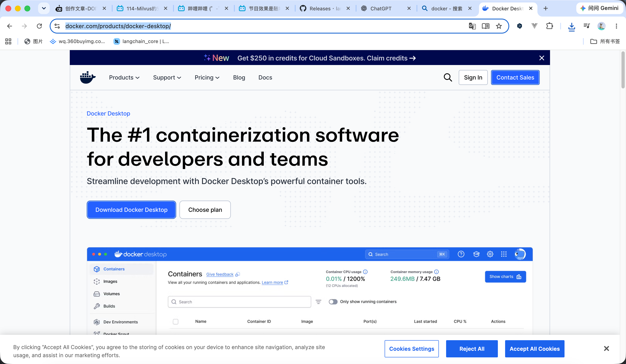
Task: Dismiss the cookie banner with the X
Action: (606, 349)
